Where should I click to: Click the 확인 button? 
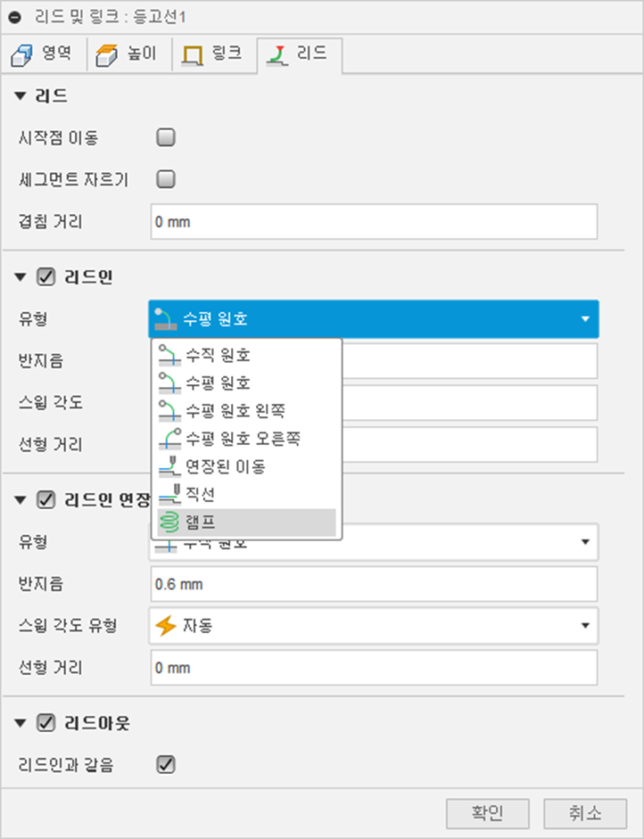(x=488, y=814)
